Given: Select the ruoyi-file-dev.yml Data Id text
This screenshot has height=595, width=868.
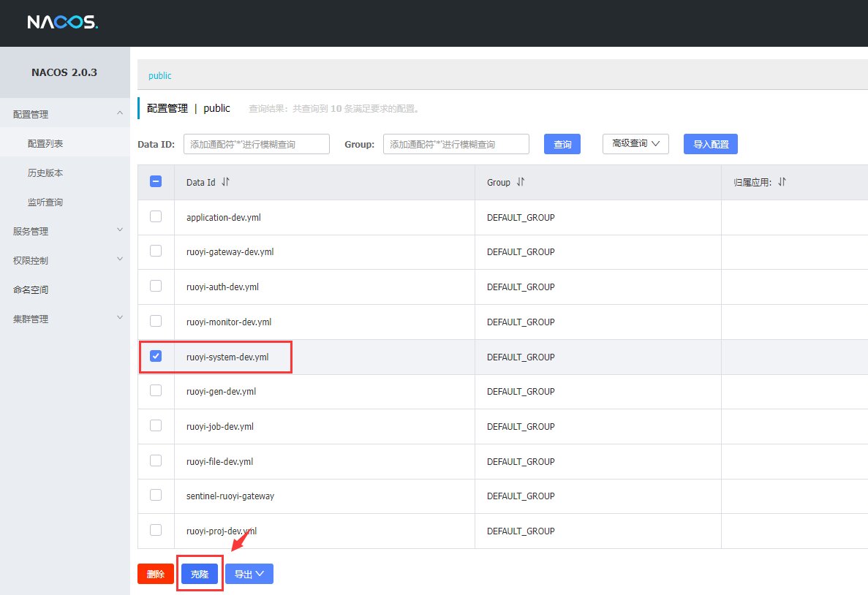Looking at the screenshot, I should coord(220,461).
